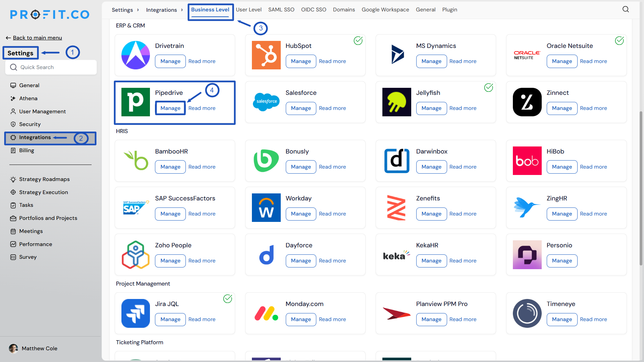
Task: Click the Quick Search field
Action: (51, 67)
